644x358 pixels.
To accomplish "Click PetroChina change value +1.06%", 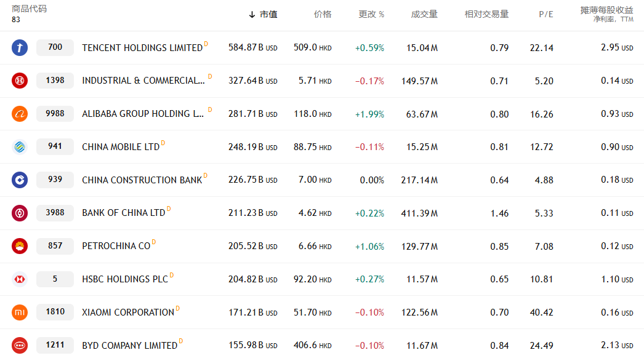I will click(369, 247).
